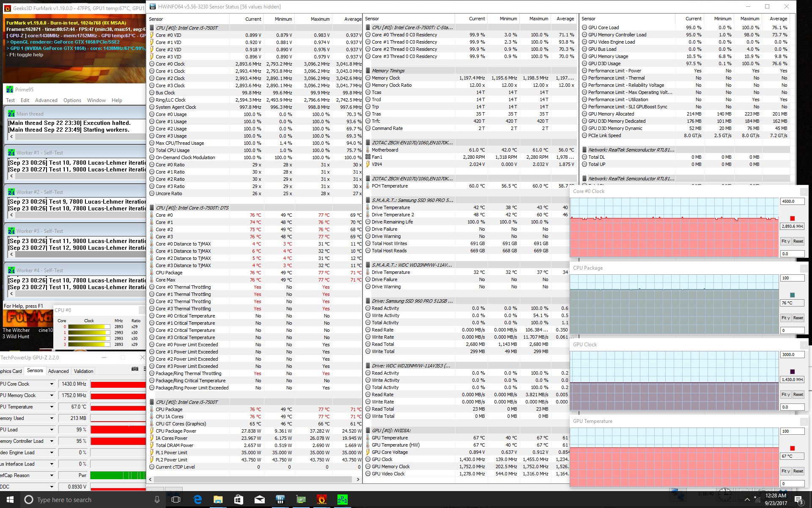812x508 pixels.
Task: Switch to GPU-Z taskbar icon
Action: [x=301, y=500]
